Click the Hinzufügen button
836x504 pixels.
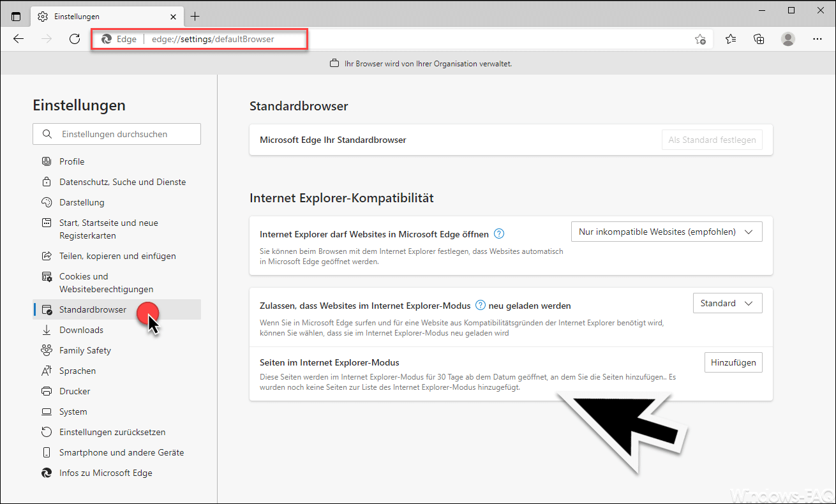click(x=733, y=362)
